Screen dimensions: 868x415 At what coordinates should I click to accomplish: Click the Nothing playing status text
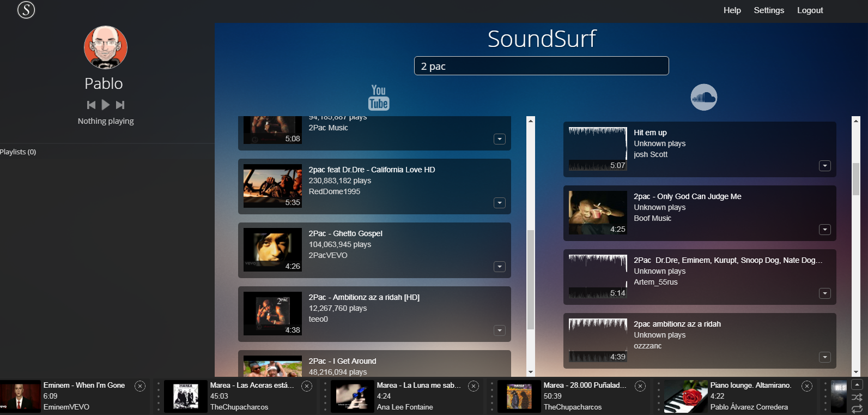click(106, 121)
